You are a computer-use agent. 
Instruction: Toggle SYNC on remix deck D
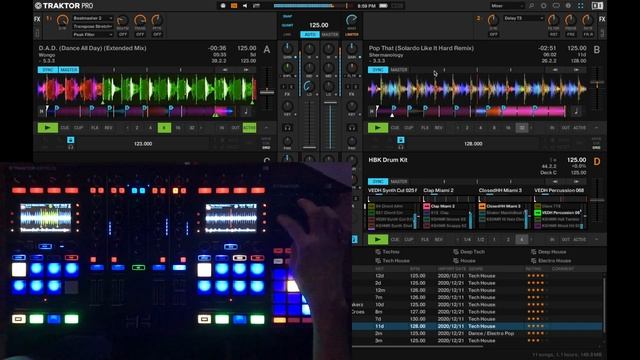[x=378, y=181]
